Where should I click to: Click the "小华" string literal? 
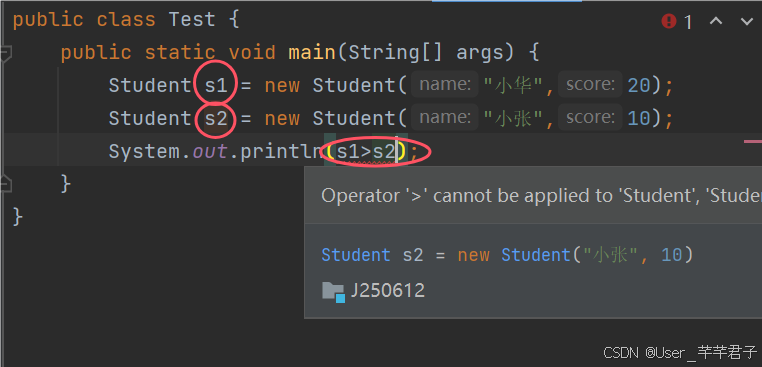click(x=513, y=86)
